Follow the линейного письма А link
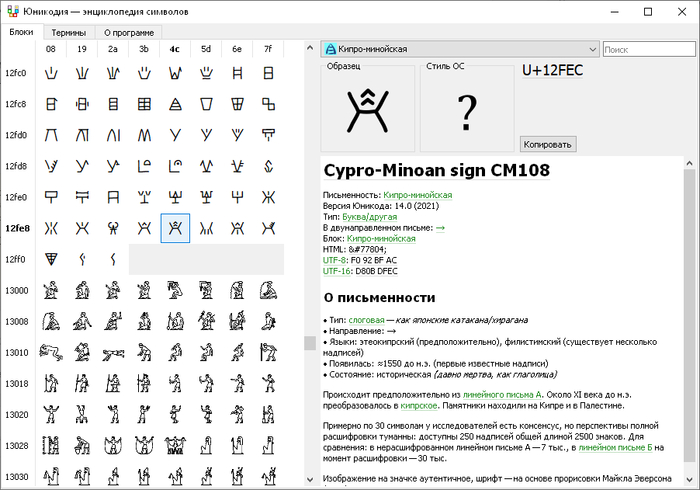 point(502,394)
